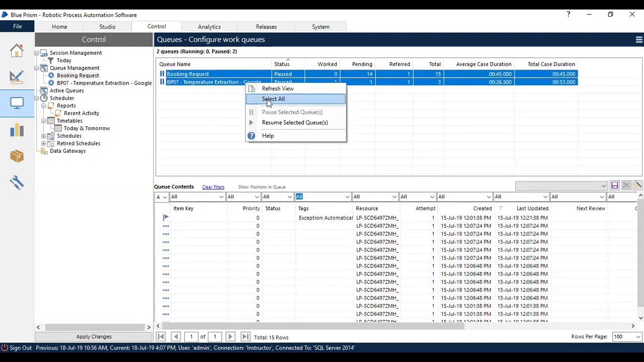This screenshot has height=362, width=644.
Task: Choose Help from the context menu
Action: click(x=296, y=136)
